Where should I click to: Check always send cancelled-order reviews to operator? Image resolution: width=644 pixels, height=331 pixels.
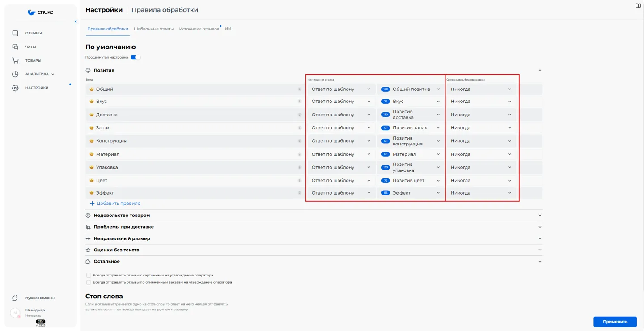coord(89,283)
